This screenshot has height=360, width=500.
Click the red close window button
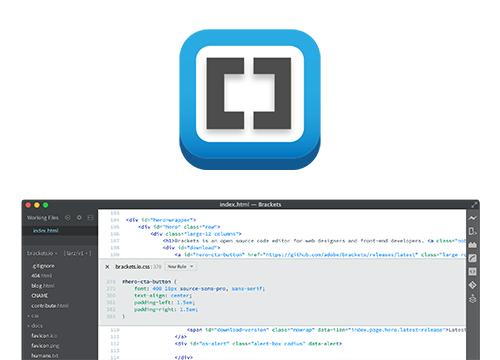(28, 205)
